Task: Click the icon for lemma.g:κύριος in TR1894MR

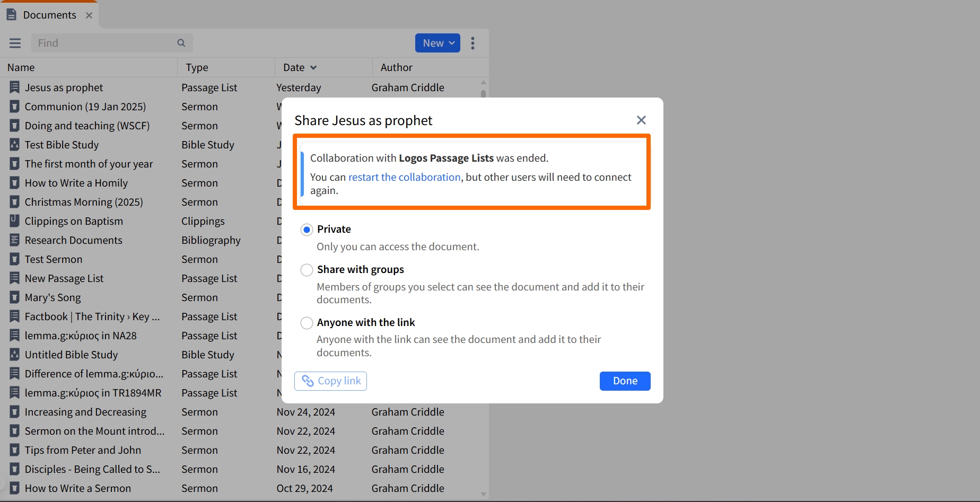Action: (15, 393)
